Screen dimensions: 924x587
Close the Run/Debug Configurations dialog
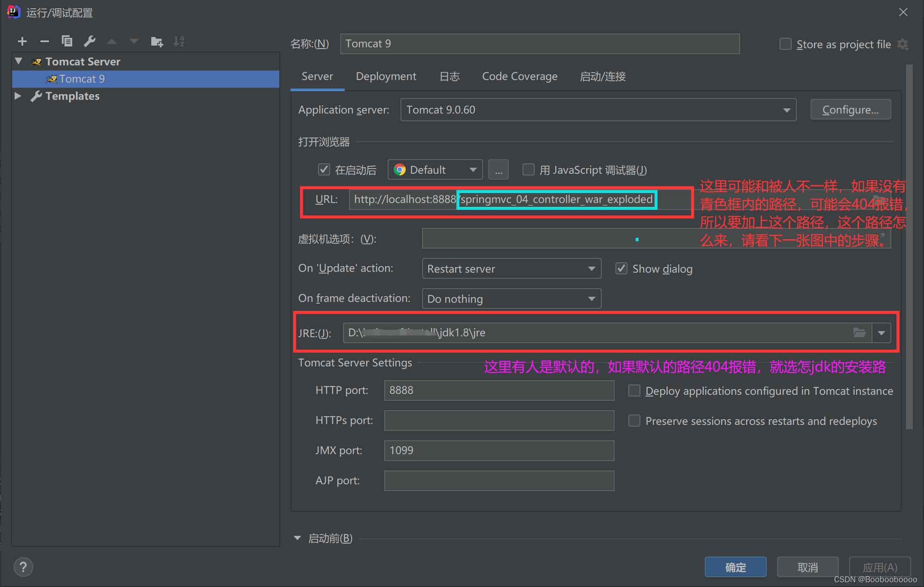click(903, 12)
